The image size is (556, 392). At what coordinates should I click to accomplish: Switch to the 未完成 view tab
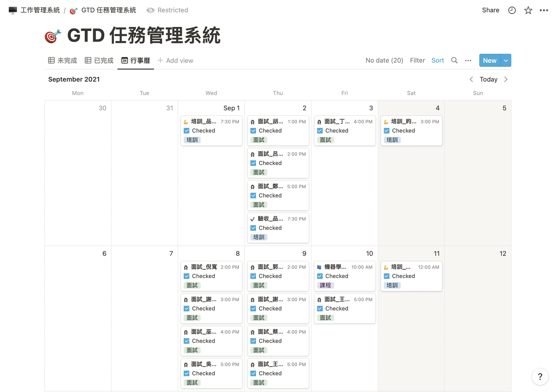click(63, 61)
